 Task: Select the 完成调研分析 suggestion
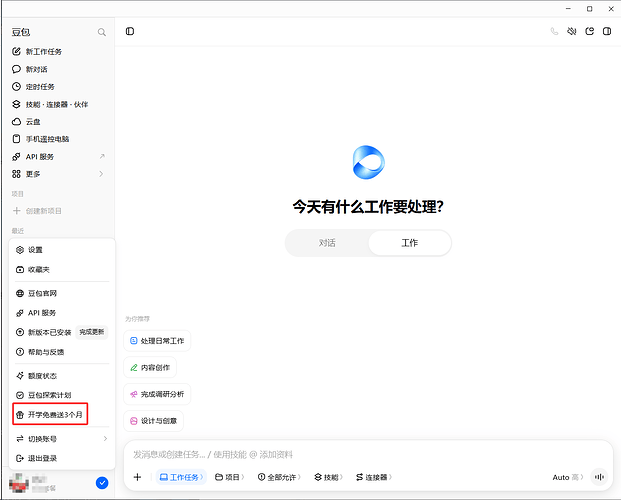click(157, 394)
